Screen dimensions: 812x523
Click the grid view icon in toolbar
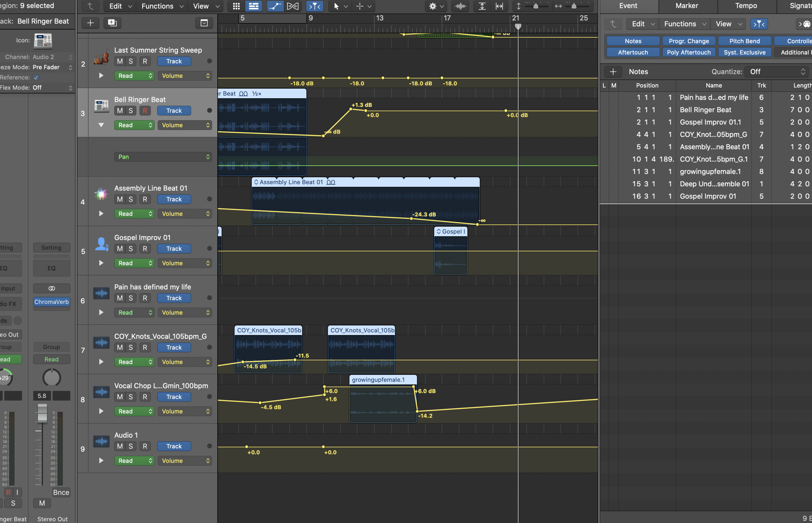point(236,6)
